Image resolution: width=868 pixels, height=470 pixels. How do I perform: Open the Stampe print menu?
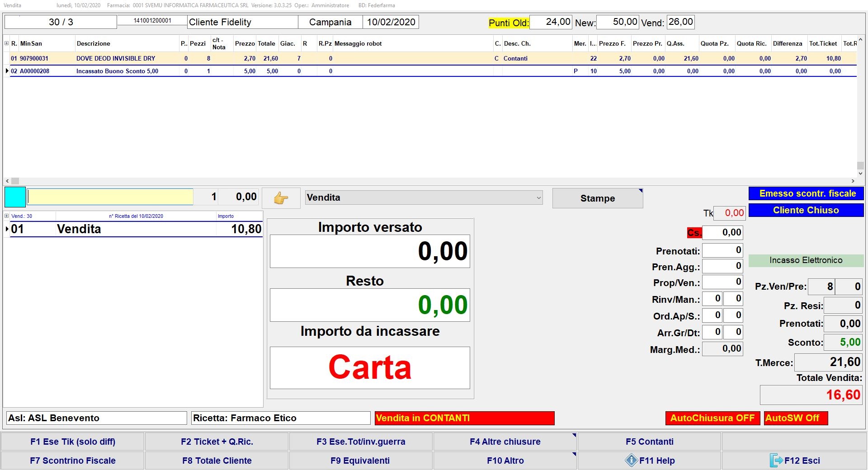point(597,198)
